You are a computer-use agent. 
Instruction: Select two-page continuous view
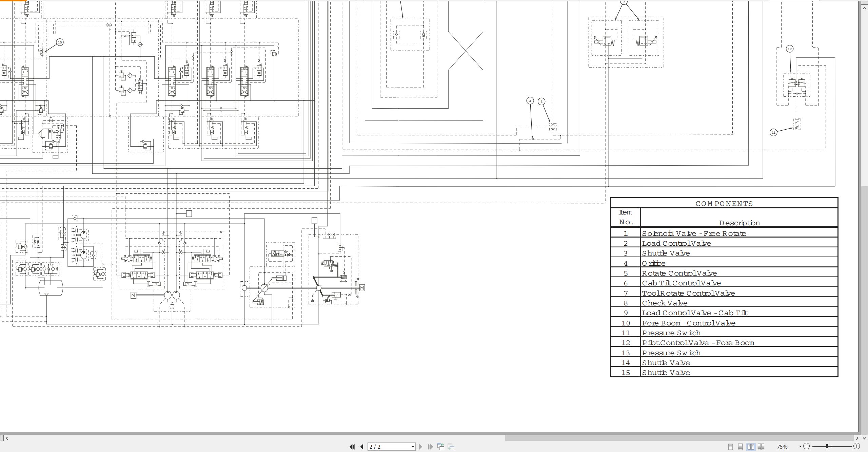[x=761, y=447]
